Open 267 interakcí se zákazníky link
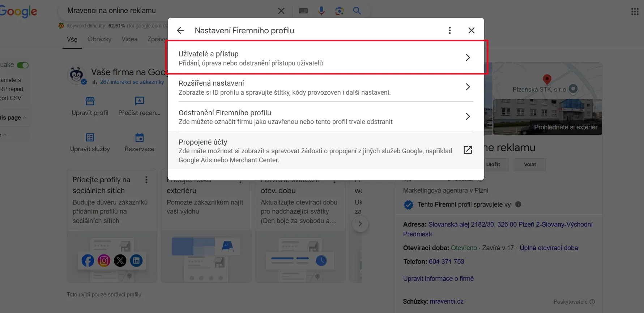644x313 pixels. 132,82
